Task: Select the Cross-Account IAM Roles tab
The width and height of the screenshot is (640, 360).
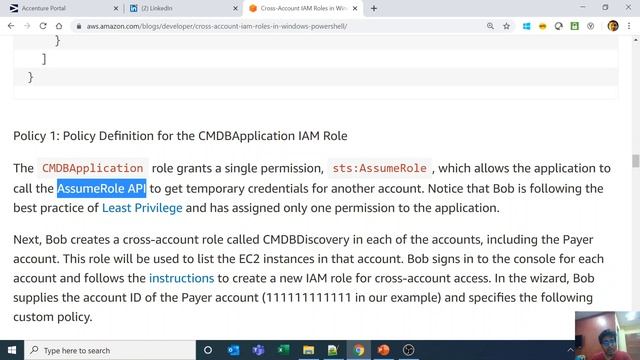Action: click(x=303, y=8)
